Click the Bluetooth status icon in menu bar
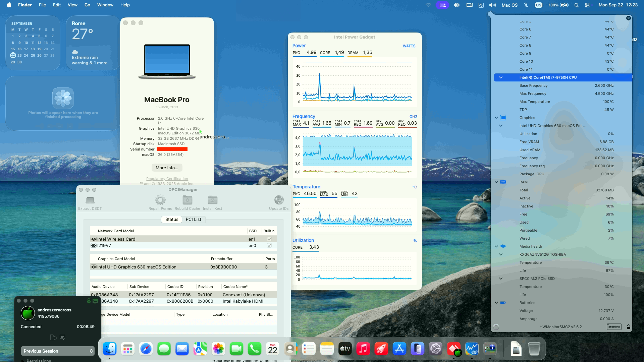The width and height of the screenshot is (644, 362). click(x=526, y=5)
